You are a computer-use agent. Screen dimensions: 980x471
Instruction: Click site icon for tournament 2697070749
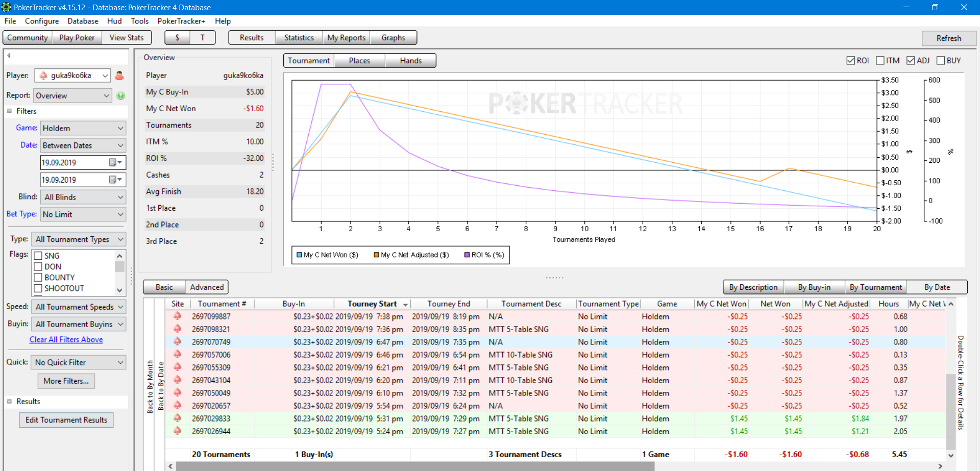pyautogui.click(x=177, y=342)
